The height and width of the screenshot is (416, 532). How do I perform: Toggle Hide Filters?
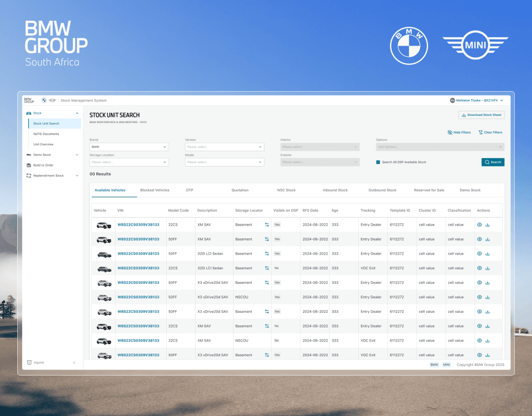coord(459,133)
